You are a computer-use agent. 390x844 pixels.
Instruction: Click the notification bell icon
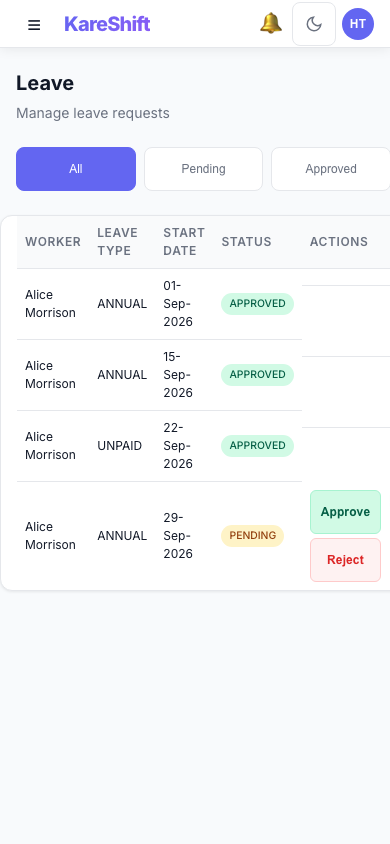[x=271, y=24]
